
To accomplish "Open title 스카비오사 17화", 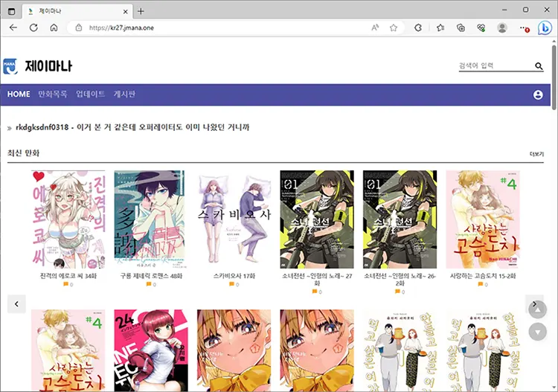I will click(234, 276).
